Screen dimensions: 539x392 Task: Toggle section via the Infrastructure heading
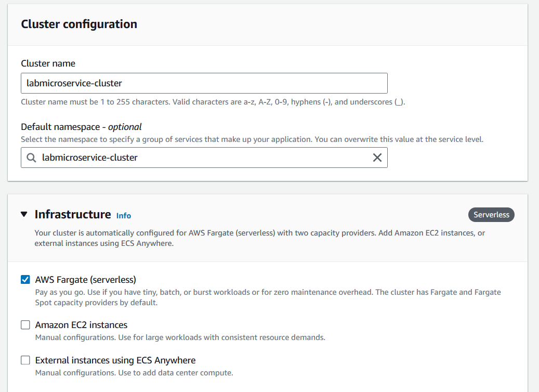click(73, 214)
